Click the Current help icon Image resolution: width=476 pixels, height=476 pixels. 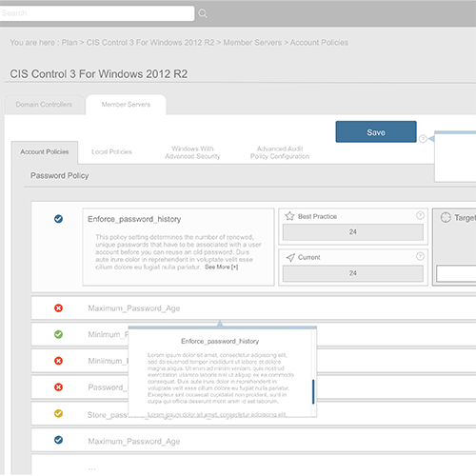tap(420, 256)
